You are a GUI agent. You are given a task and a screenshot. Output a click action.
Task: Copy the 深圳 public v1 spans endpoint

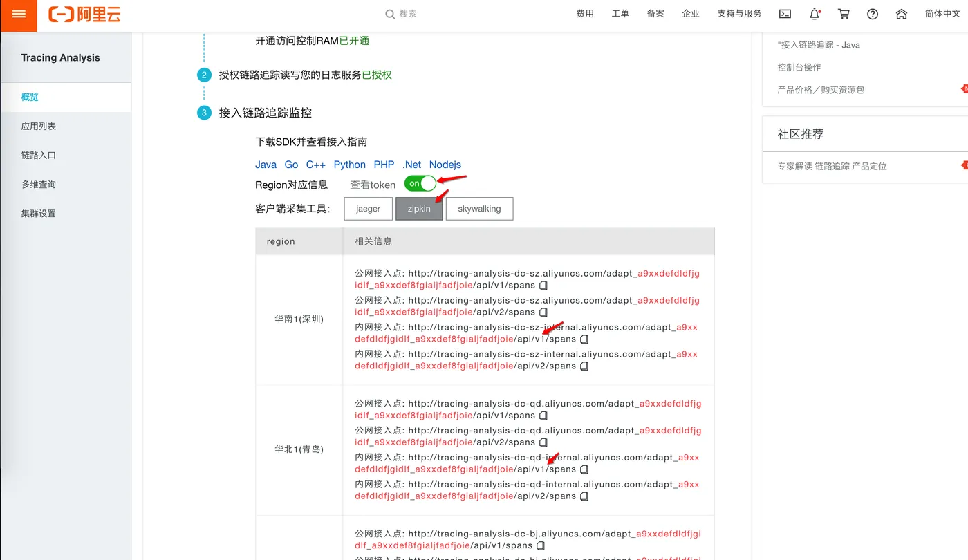point(543,284)
